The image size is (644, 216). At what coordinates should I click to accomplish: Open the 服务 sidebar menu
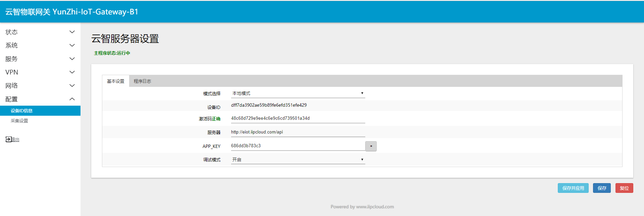click(40, 59)
